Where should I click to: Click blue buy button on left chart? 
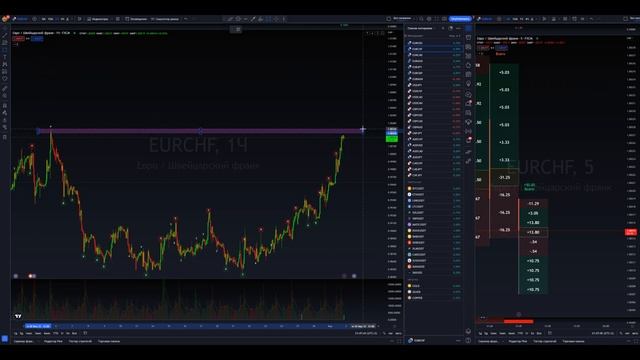[x=37, y=39]
